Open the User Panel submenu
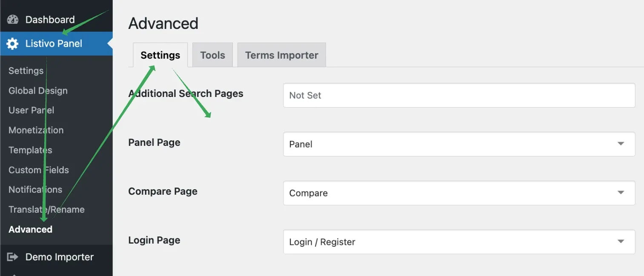This screenshot has height=276, width=644. (31, 110)
